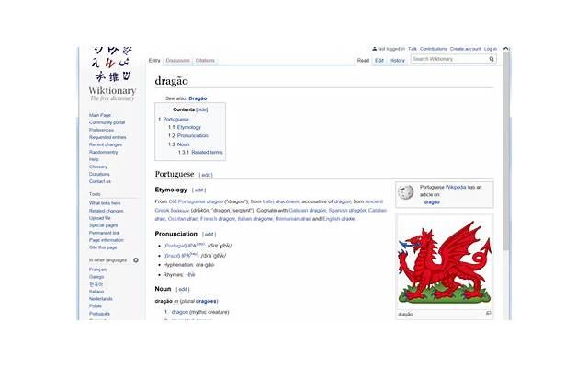This screenshot has width=588, height=368.
Task: Open Random entry in sidebar
Action: click(104, 152)
